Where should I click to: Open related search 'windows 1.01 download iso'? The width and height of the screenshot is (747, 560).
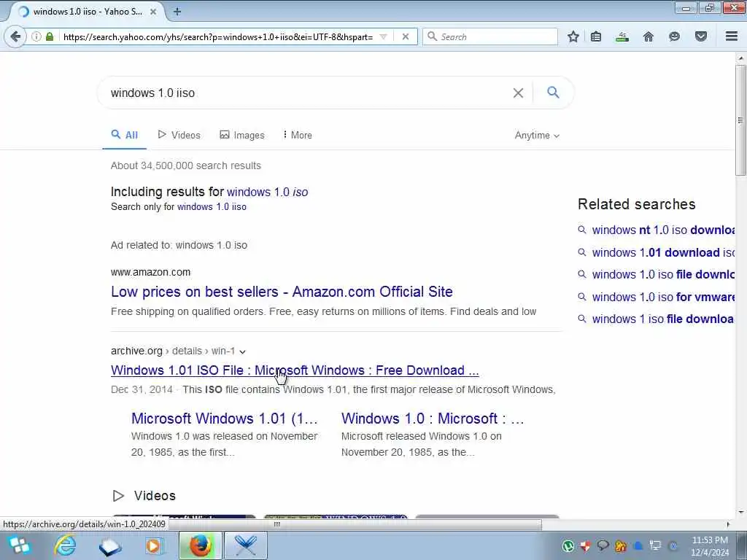click(662, 252)
